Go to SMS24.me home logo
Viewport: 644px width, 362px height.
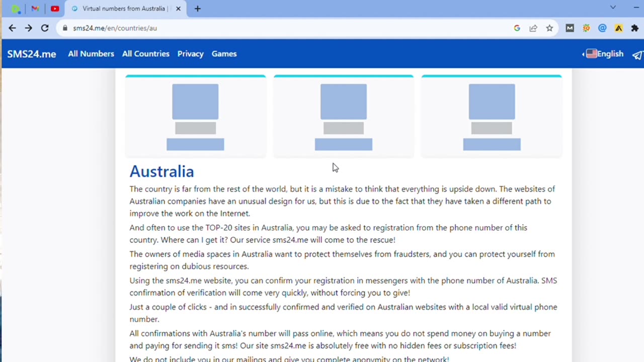(x=31, y=54)
